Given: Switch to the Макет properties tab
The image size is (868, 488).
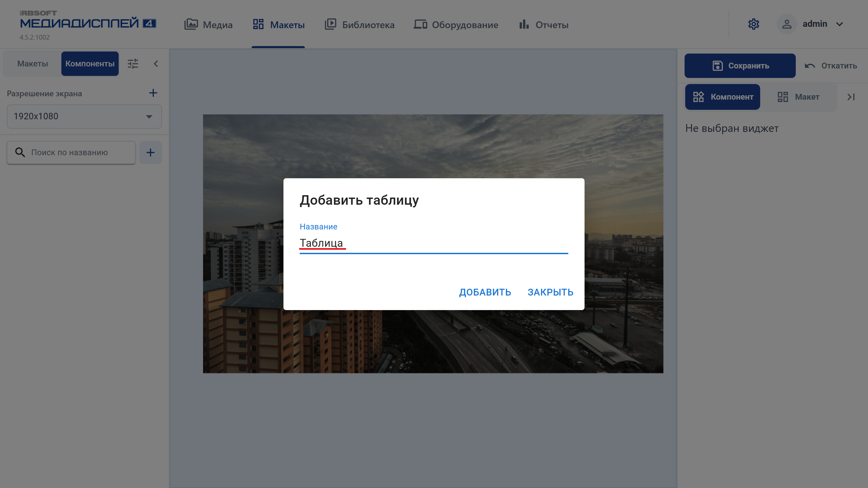Looking at the screenshot, I should click(798, 97).
